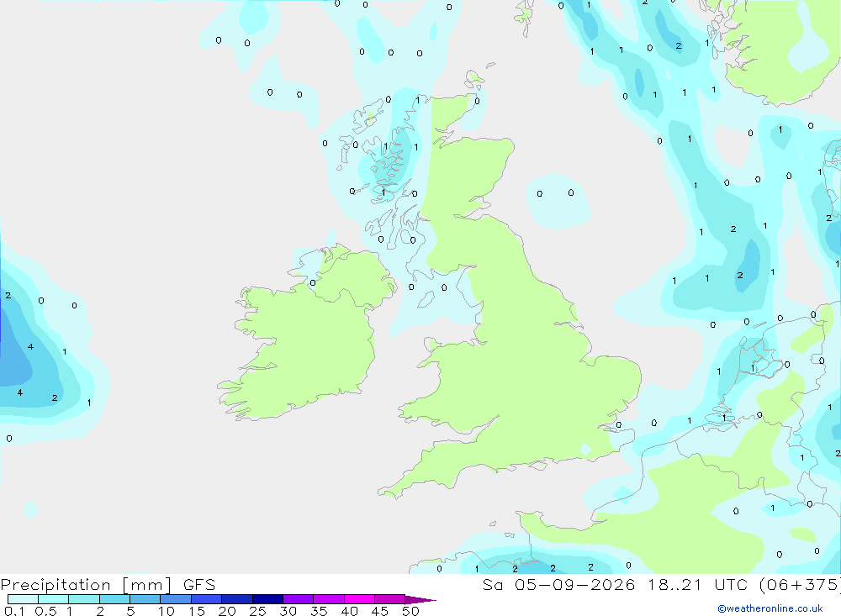Click the legend scale label "45"
Image resolution: width=841 pixels, height=616 pixels.
(x=380, y=611)
